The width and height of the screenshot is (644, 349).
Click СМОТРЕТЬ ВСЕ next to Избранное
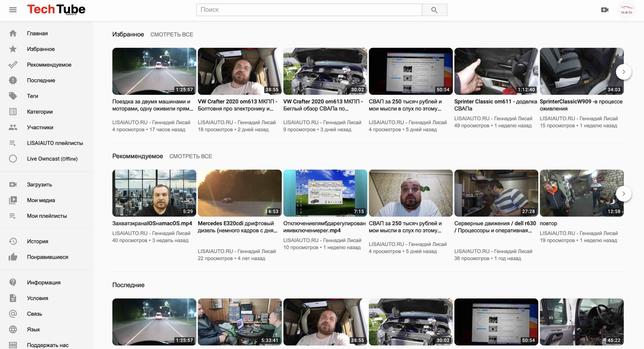[x=172, y=34]
